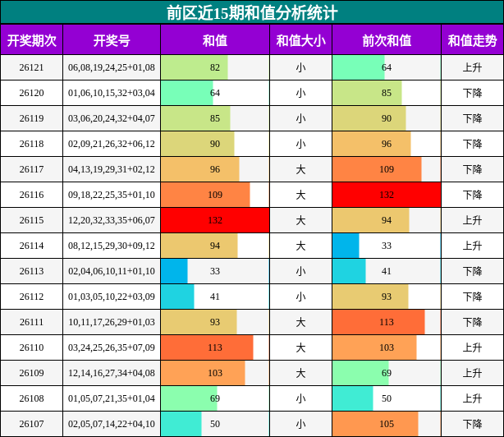
Task: Click previous sum '33' in row 26114
Action: [x=387, y=246]
